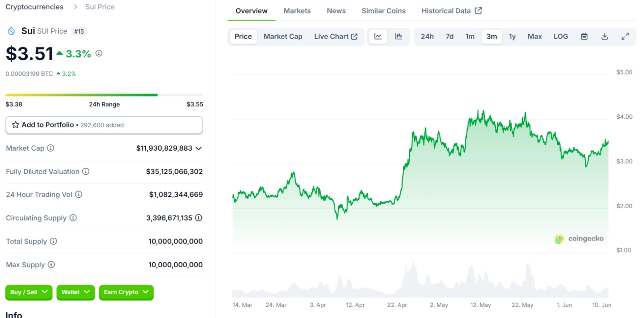Select Max chart time range
Screen dimensions: 644x318
pos(535,36)
